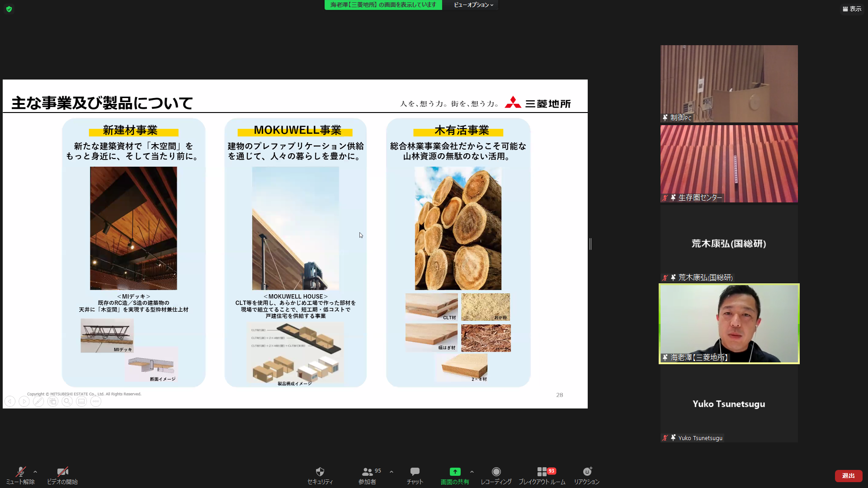Click the CLT材 sample image
The height and width of the screenshot is (488, 868).
click(432, 307)
